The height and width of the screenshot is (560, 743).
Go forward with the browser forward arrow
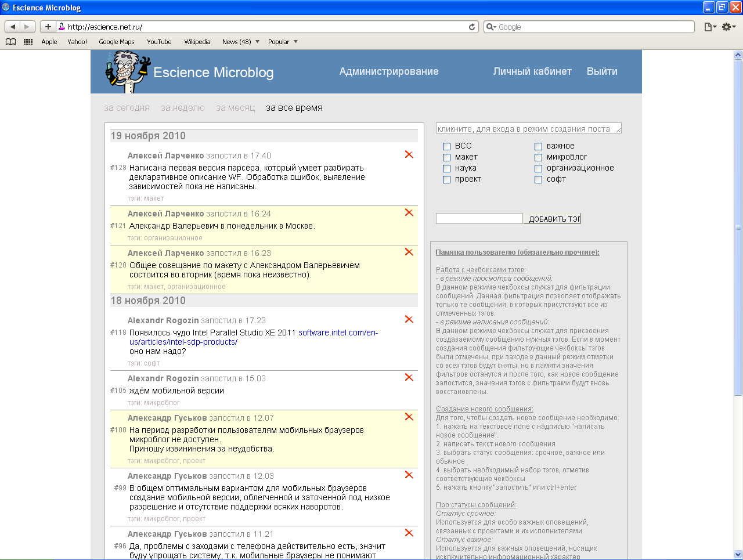click(27, 27)
